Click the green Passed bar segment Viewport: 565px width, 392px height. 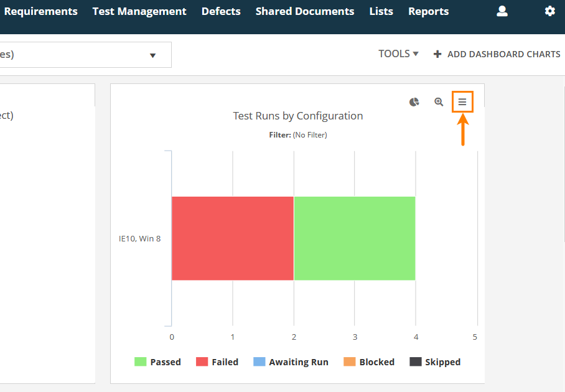click(x=354, y=238)
